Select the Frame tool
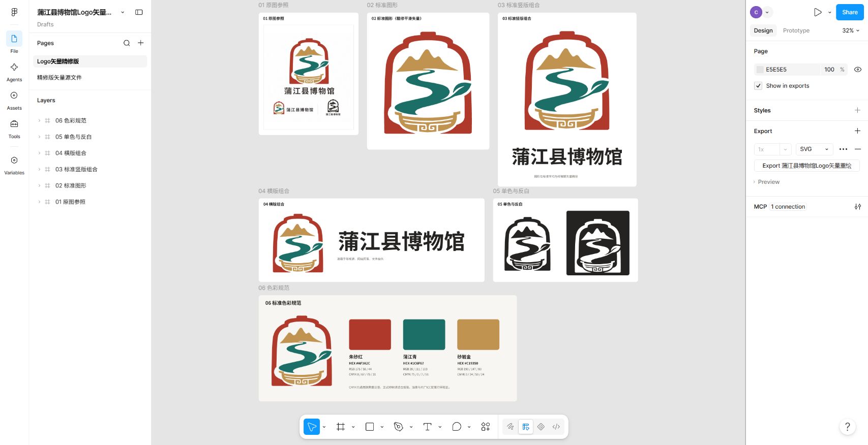 click(341, 427)
